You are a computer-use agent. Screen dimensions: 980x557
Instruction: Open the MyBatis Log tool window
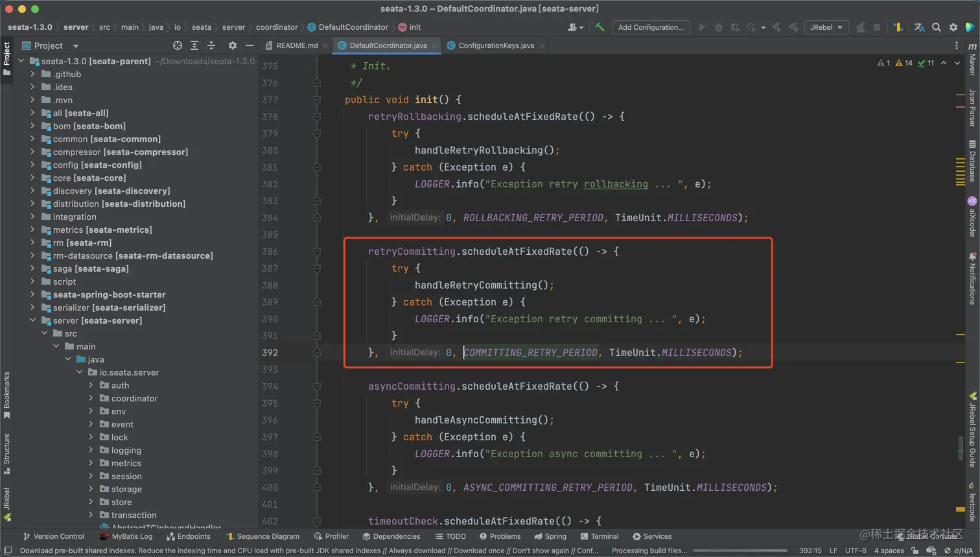click(126, 536)
